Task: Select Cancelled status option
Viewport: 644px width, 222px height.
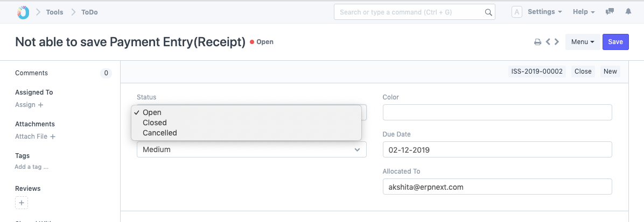Action: coord(160,133)
